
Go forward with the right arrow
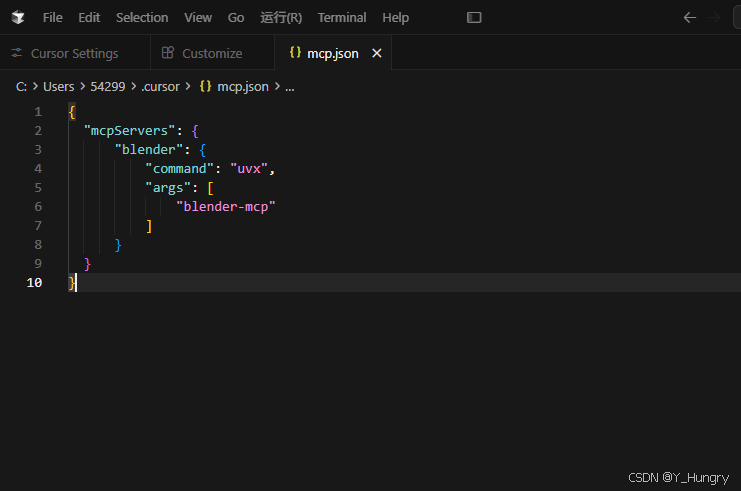click(x=714, y=17)
